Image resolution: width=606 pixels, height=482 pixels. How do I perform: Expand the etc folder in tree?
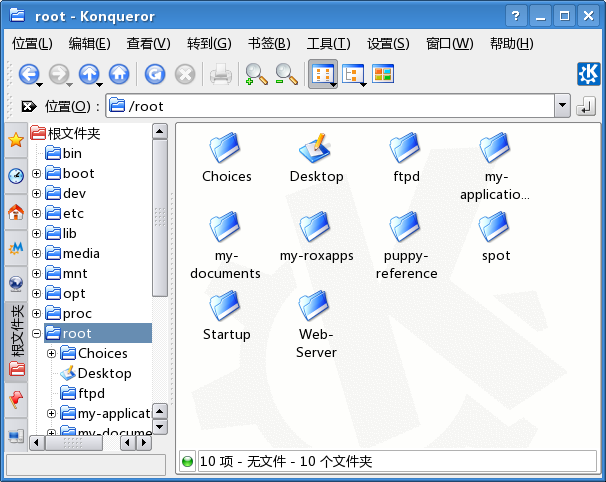[36, 213]
